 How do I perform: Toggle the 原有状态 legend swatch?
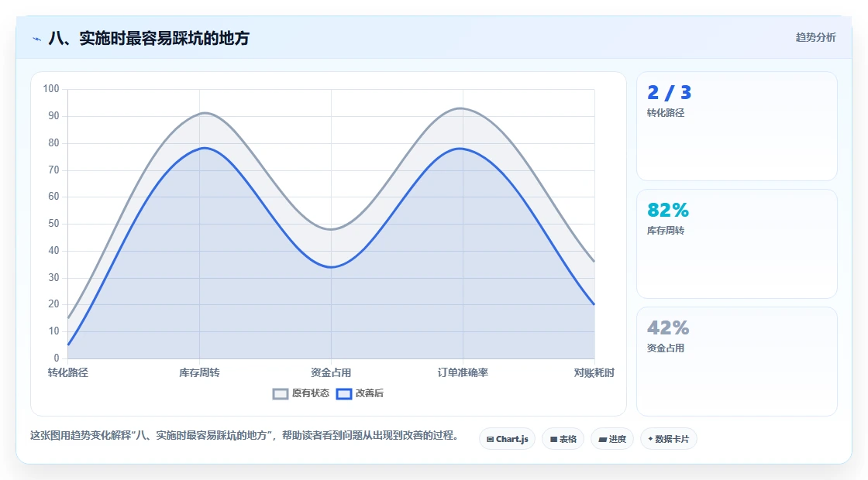281,394
